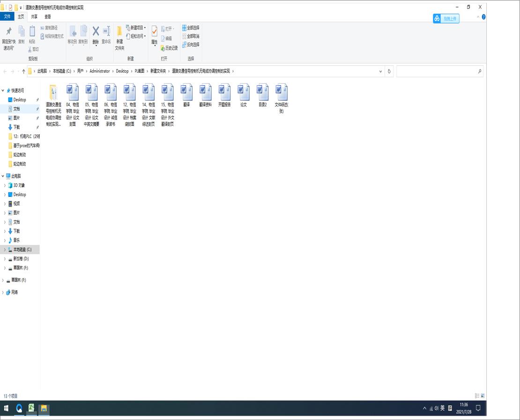Image resolution: width=520 pixels, height=420 pixels.
Task: Expand the 网络 tree node
Action: click(x=3, y=292)
